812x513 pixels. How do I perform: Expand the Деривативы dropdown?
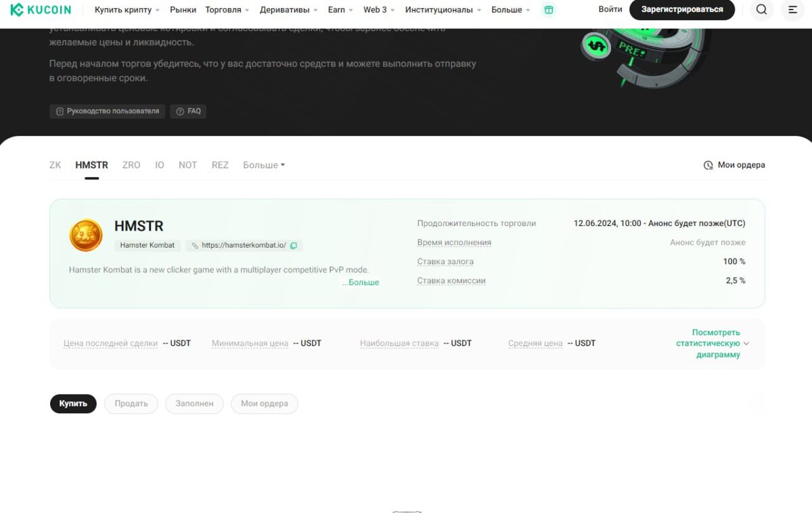tap(289, 10)
